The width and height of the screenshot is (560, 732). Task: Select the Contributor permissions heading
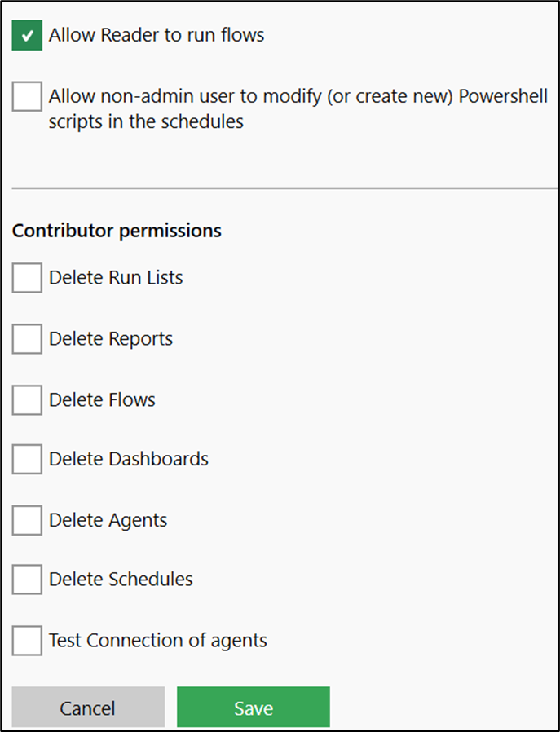[116, 231]
